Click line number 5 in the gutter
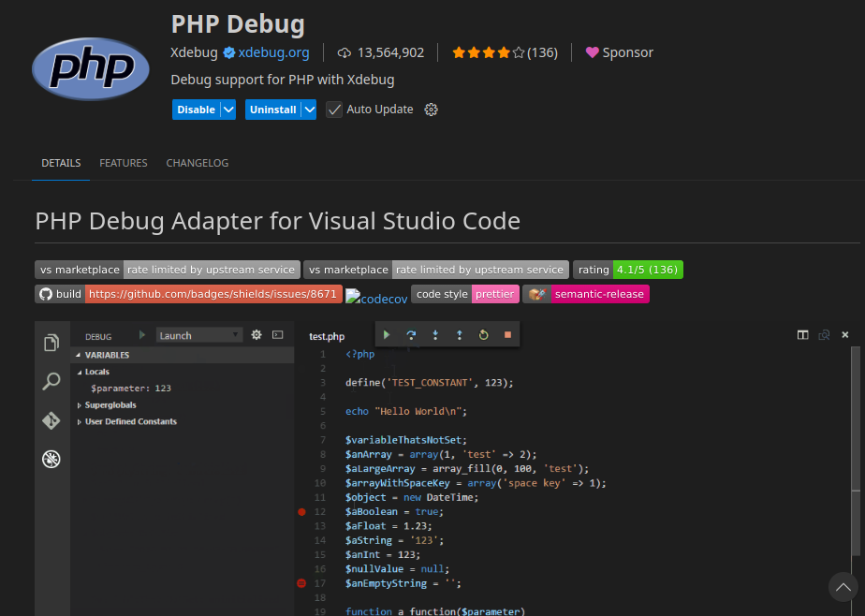Image resolution: width=865 pixels, height=616 pixels. click(x=323, y=411)
